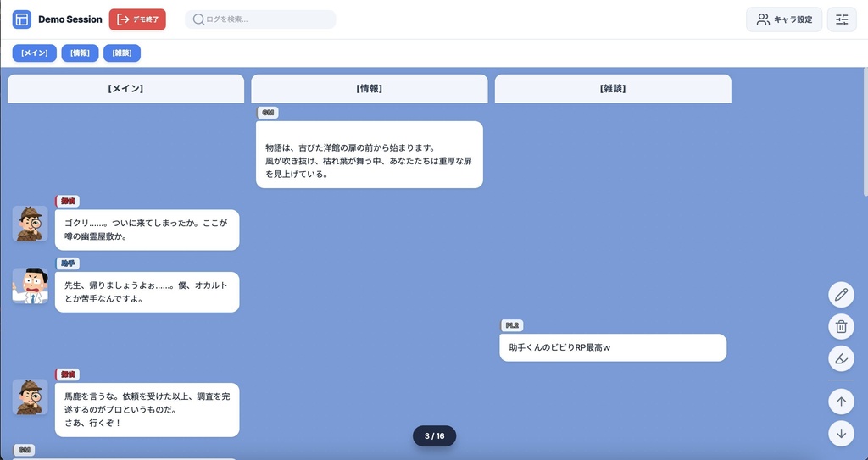Screen dimensions: 868x460
Task: Click the 3 / 16 position indicator
Action: [x=435, y=436]
